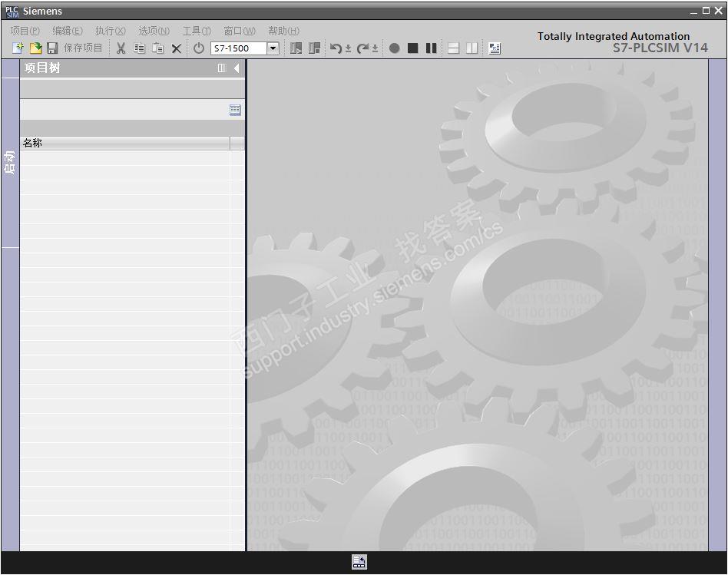
Task: Click the new project icon
Action: tap(18, 48)
